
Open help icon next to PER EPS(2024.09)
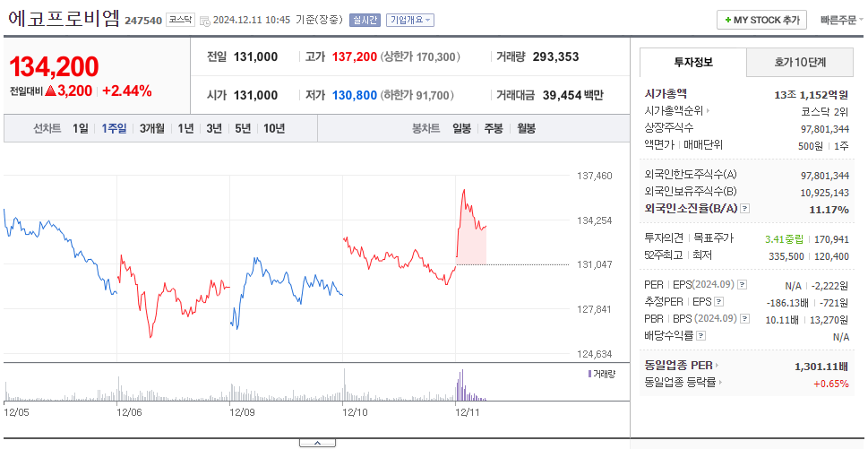pyautogui.click(x=742, y=285)
